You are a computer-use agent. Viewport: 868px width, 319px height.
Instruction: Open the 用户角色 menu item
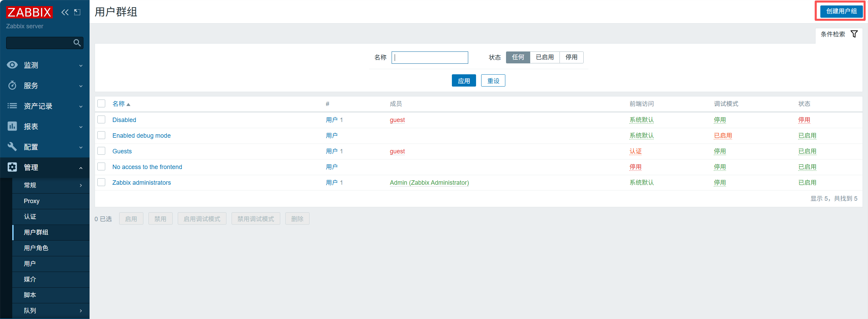[x=51, y=248]
